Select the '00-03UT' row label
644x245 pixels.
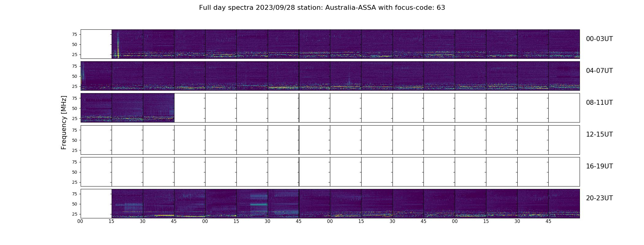pyautogui.click(x=599, y=39)
